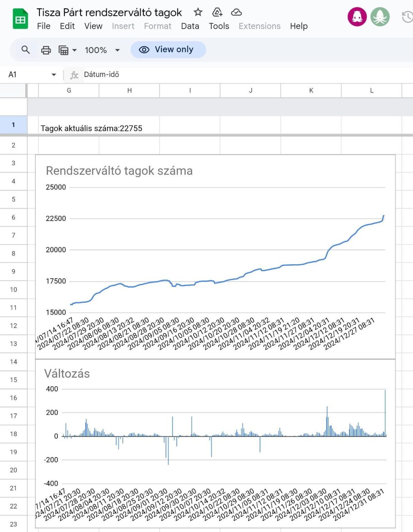This screenshot has height=532, width=413.
Task: Select column G header
Action: pos(69,90)
